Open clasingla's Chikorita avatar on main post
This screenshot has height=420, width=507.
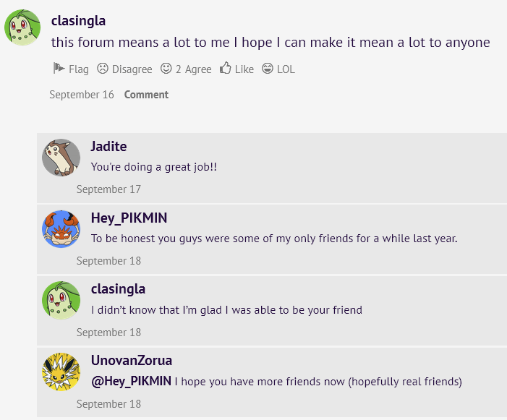[x=22, y=27]
